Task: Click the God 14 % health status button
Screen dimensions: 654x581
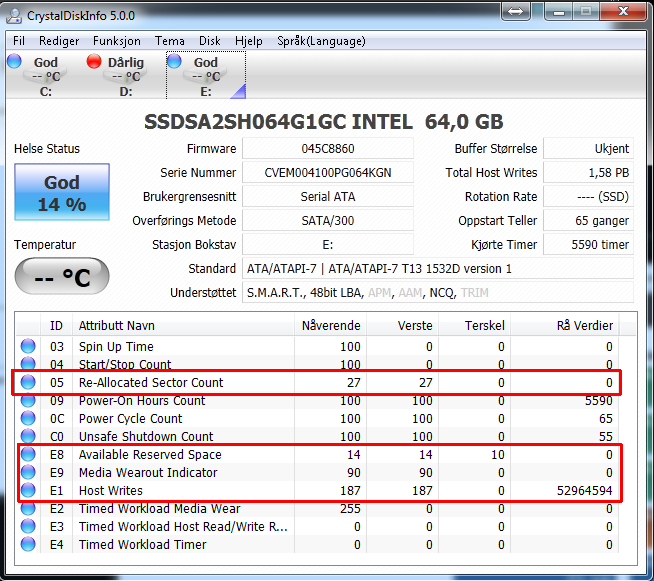Action: pyautogui.click(x=62, y=192)
